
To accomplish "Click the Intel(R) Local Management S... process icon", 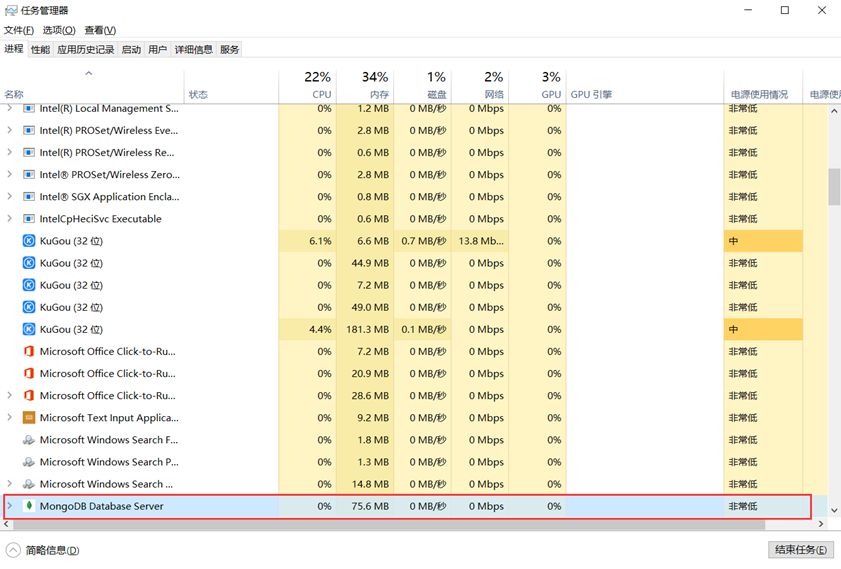I will tap(29, 109).
